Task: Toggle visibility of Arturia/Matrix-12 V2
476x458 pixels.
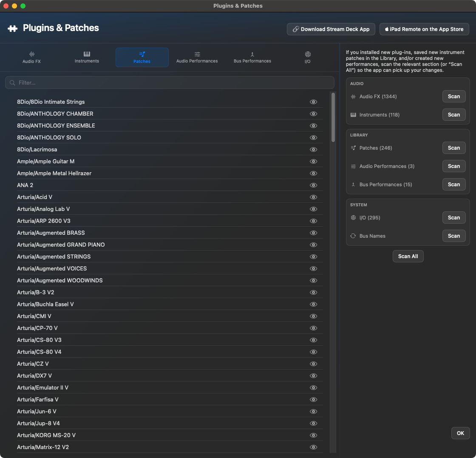Action: pos(313,447)
